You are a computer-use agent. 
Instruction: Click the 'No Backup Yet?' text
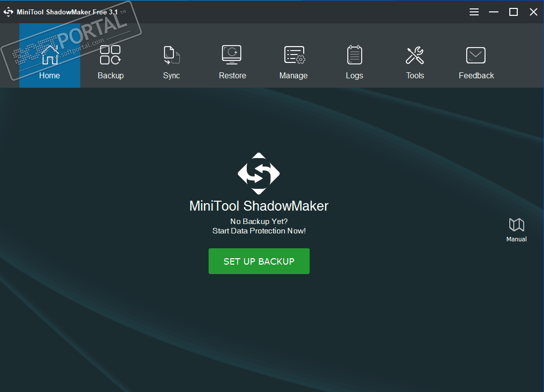click(x=259, y=222)
